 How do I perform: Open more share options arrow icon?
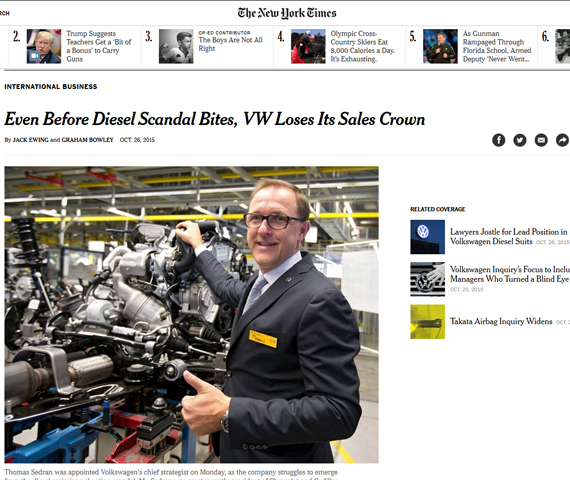click(x=562, y=140)
